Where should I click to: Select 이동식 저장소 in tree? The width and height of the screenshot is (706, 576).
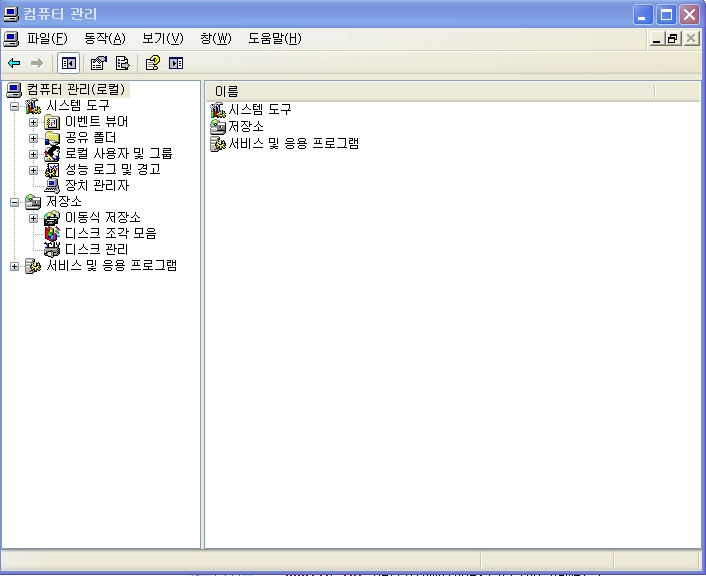coord(103,218)
